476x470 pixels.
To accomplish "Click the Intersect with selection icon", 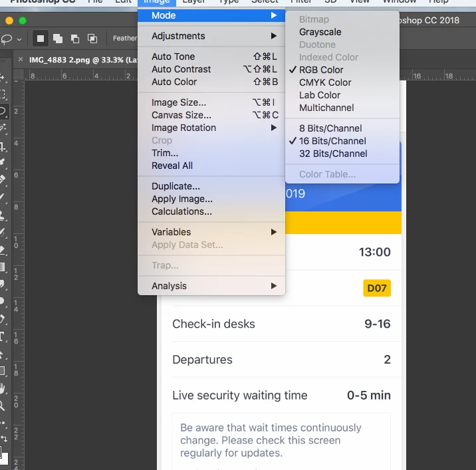I will click(x=92, y=39).
